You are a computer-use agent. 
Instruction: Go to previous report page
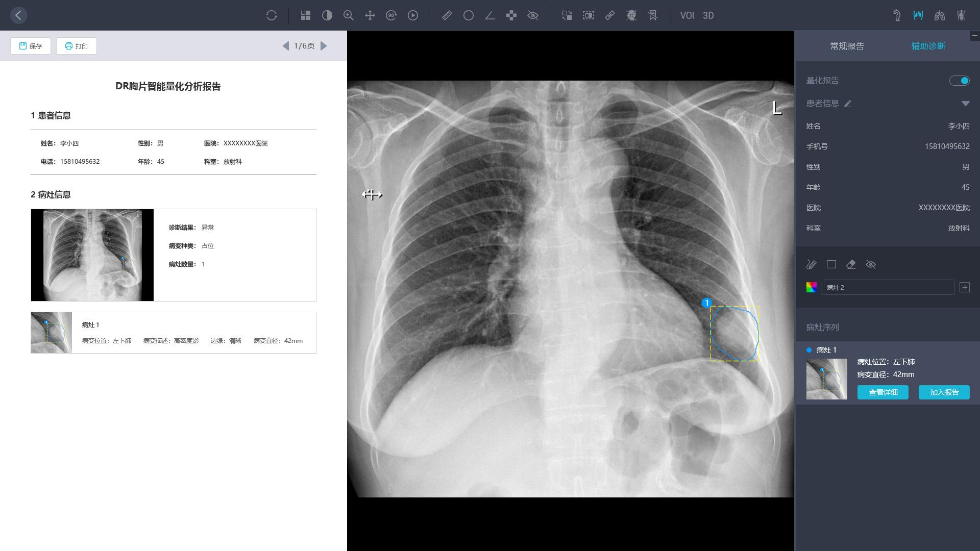pos(285,46)
